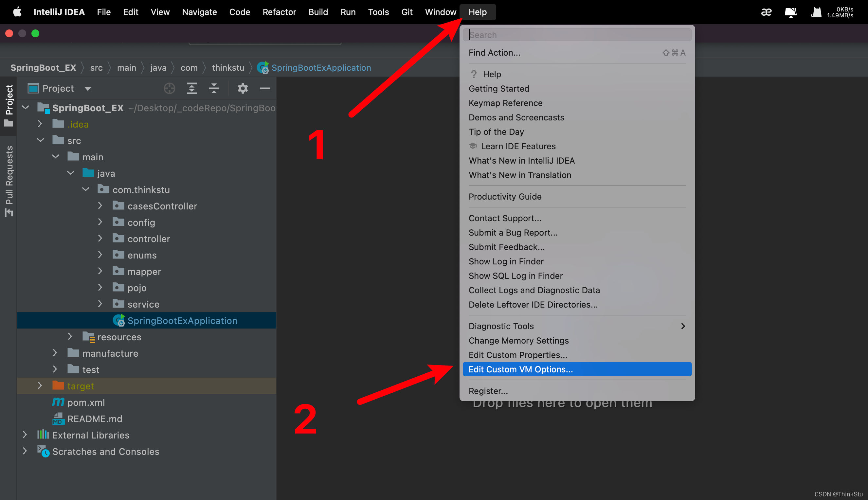This screenshot has height=500, width=868.
Task: Choose Edit Custom Properties
Action: [577, 355]
